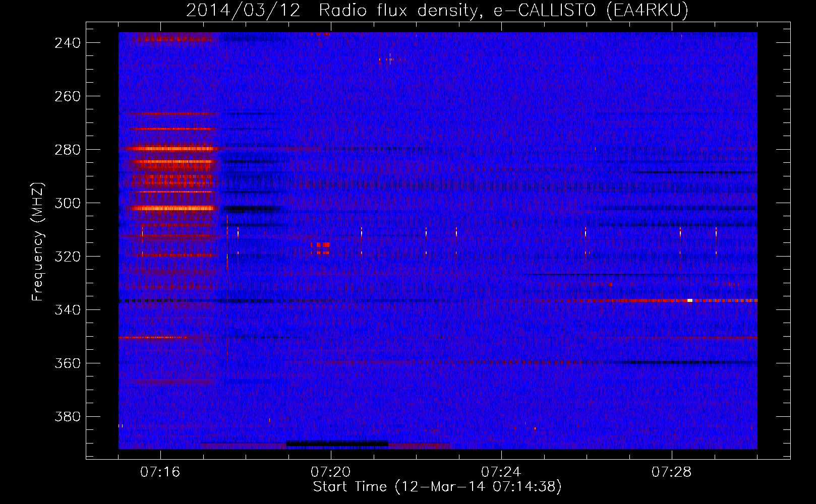Screen dimensions: 816x504
Task: Click the 'Frequency (MHZ)' axis label
Action: pos(38,242)
